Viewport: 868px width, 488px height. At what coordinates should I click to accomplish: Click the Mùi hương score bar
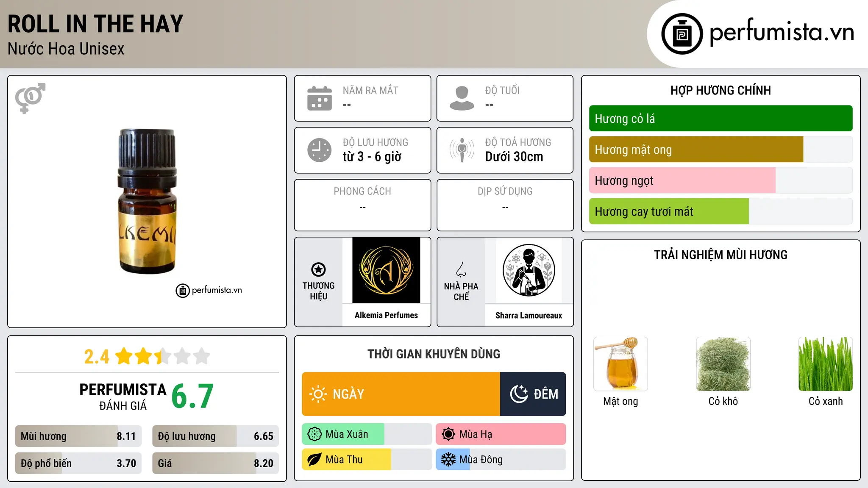(x=78, y=436)
